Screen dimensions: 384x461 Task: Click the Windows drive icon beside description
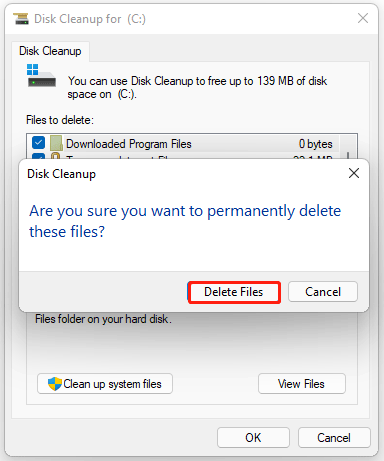click(41, 76)
